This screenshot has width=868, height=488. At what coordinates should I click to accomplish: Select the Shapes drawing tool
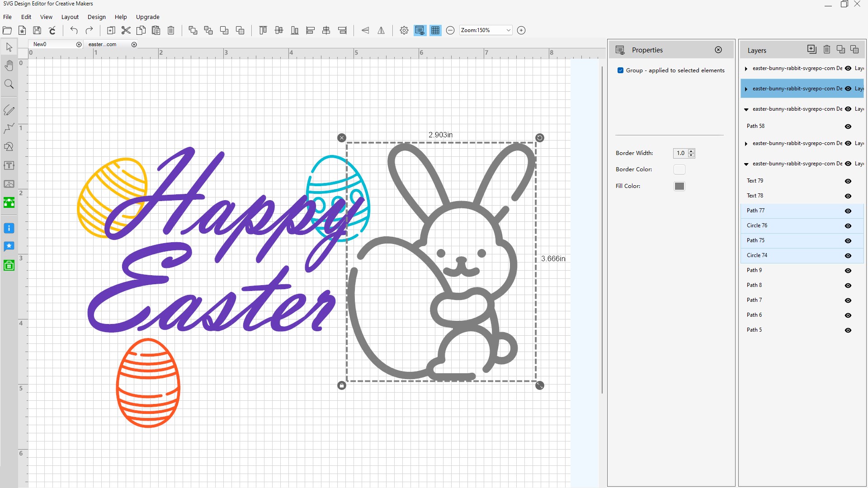(9, 146)
